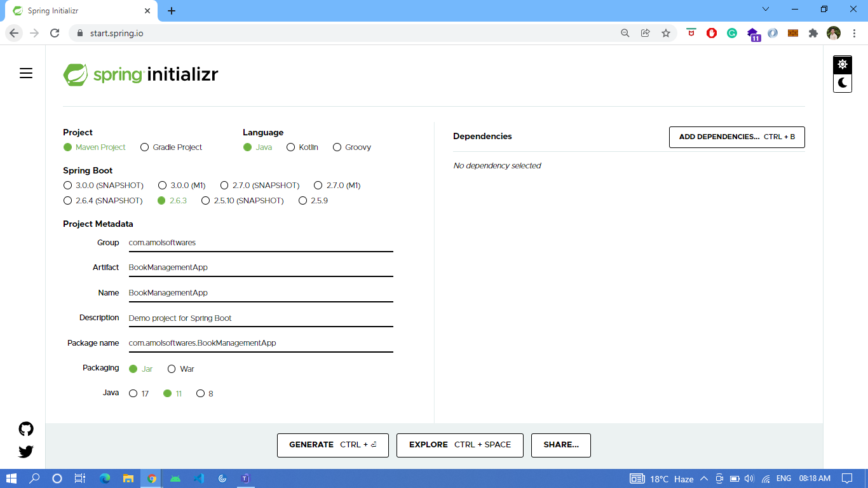Edit the Package name field

[x=261, y=343]
